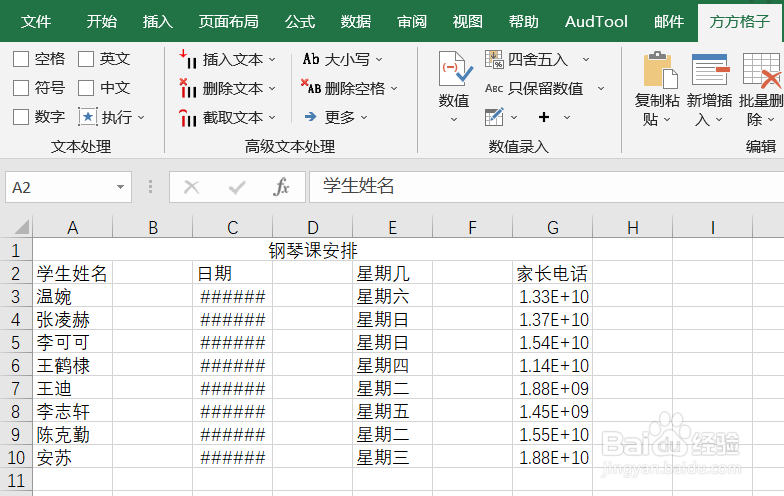This screenshot has height=496, width=784.
Task: Open the 文件 tab
Action: pyautogui.click(x=36, y=22)
